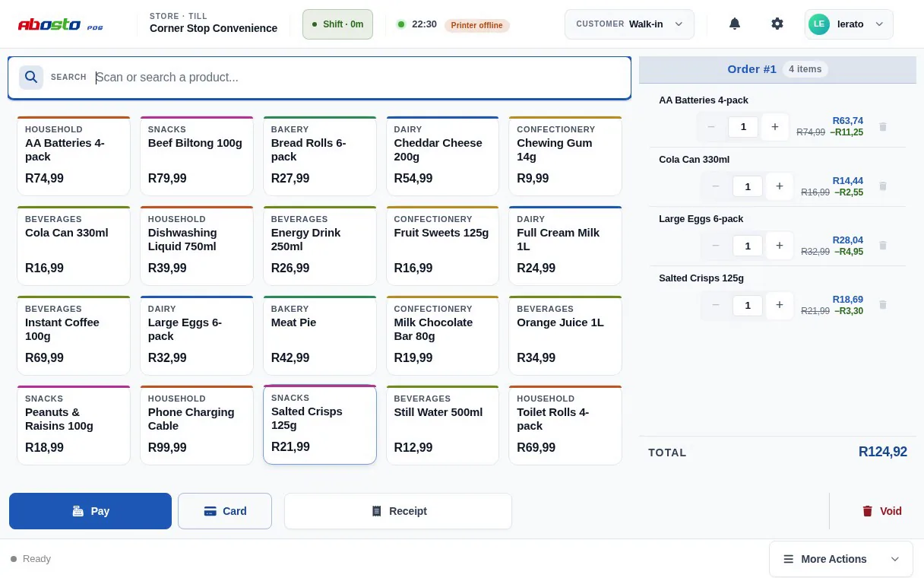Image resolution: width=924 pixels, height=578 pixels.
Task: Add Fruit Sweets 125g product tile
Action: click(x=442, y=246)
